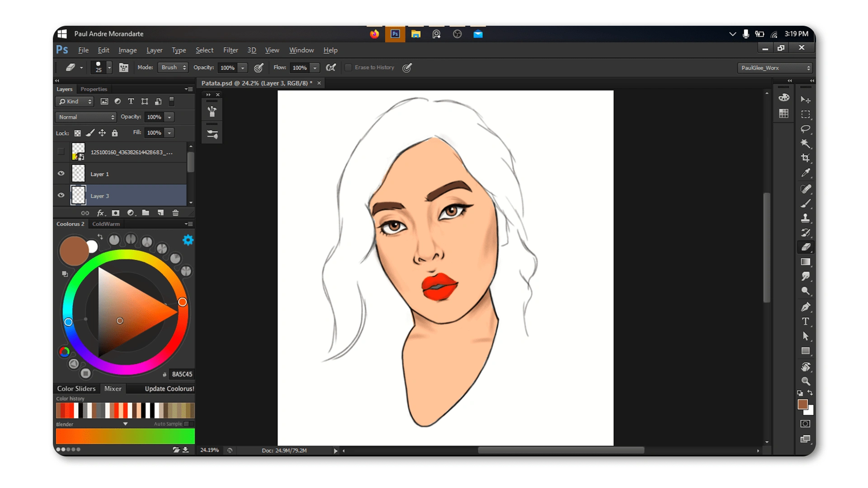868x488 pixels.
Task: Enable Erase to History checkbox
Action: 349,67
